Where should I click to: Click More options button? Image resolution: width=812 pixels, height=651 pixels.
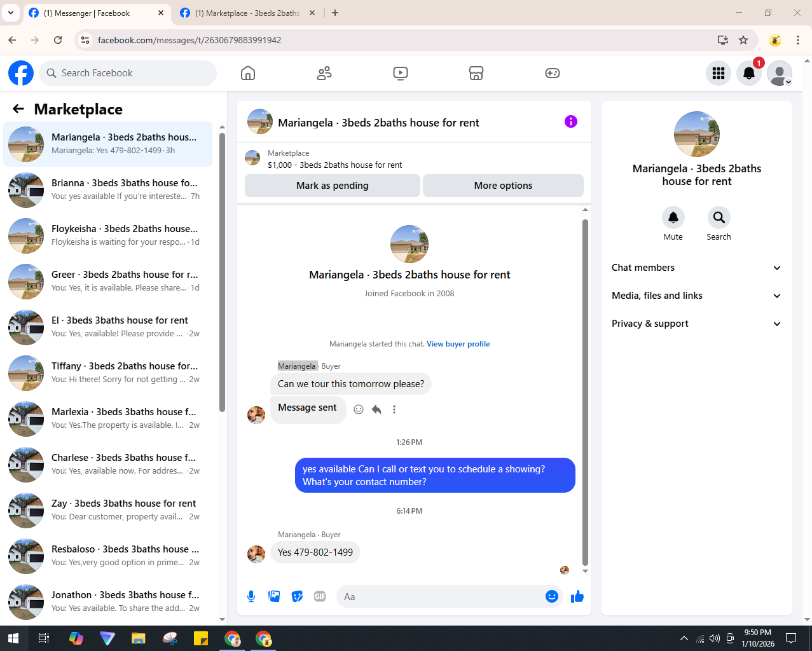pyautogui.click(x=503, y=186)
